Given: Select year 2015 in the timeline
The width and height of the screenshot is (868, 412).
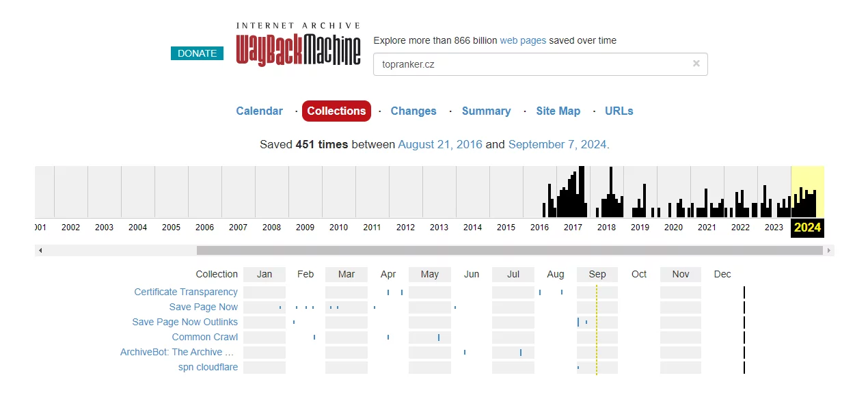Looking at the screenshot, I should pos(506,228).
